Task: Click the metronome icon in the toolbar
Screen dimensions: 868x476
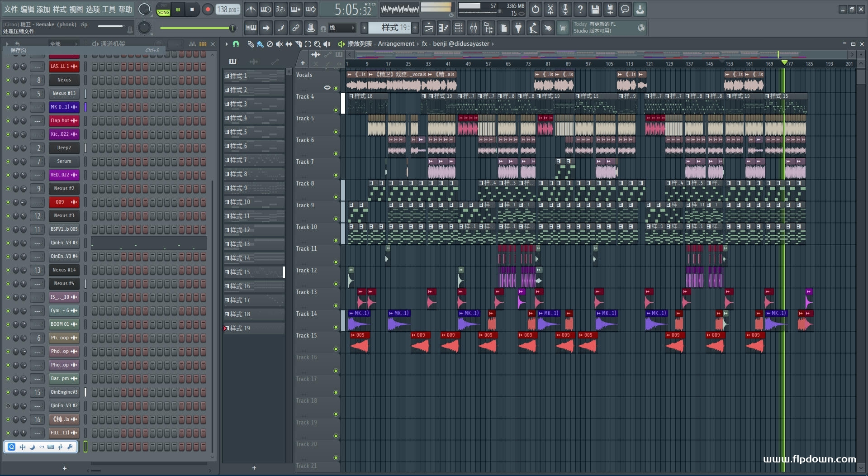Action: 251,9
